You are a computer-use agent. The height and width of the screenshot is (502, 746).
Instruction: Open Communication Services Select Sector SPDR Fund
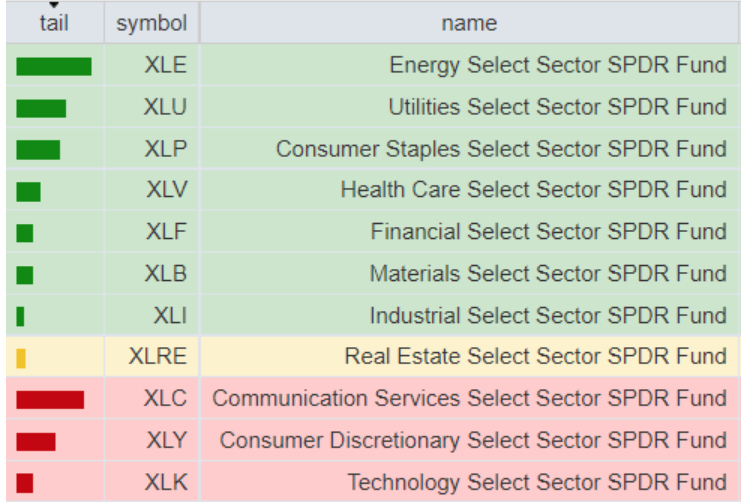pos(469,399)
